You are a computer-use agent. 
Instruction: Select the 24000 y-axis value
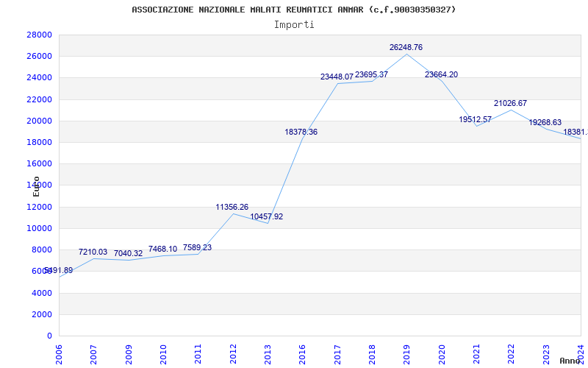(x=40, y=78)
